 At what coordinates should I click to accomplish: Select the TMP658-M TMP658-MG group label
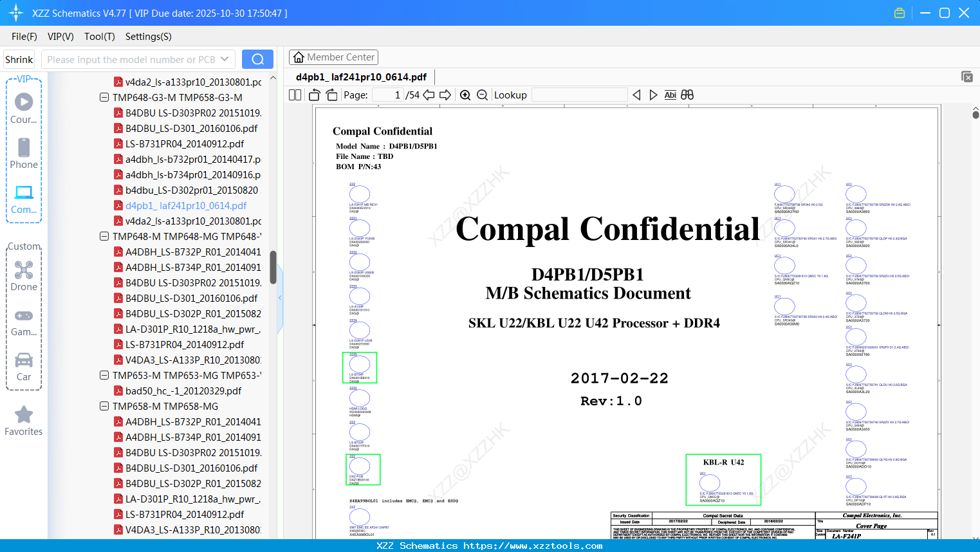(165, 406)
